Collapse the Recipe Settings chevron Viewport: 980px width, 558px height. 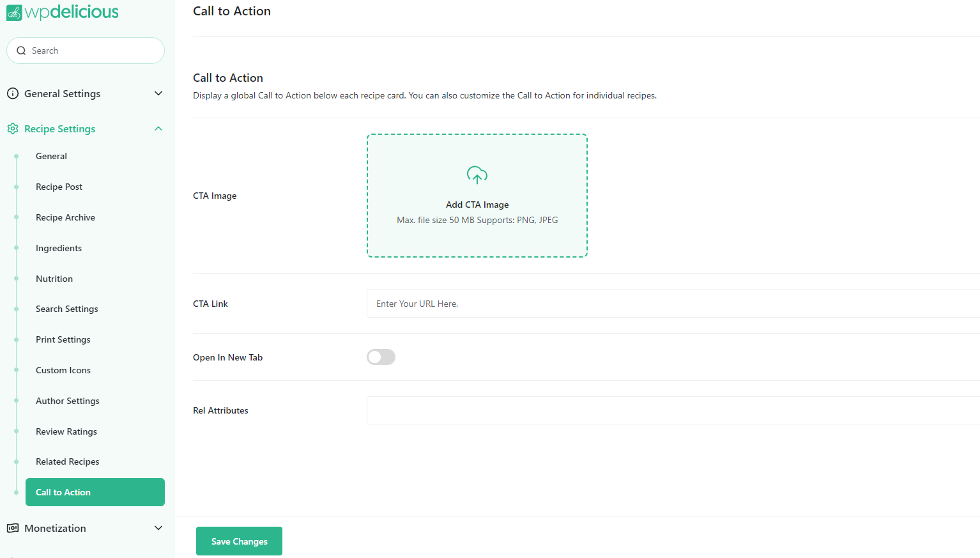pos(158,128)
